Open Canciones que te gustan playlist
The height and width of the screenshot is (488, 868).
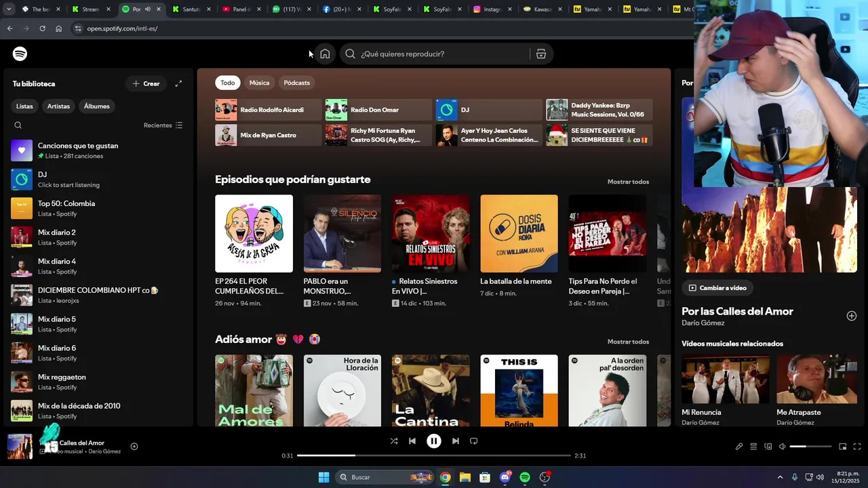pyautogui.click(x=97, y=150)
